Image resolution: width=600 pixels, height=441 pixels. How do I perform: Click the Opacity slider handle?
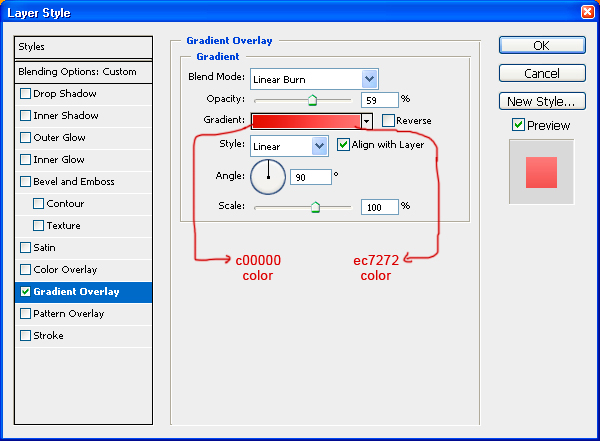pos(313,100)
